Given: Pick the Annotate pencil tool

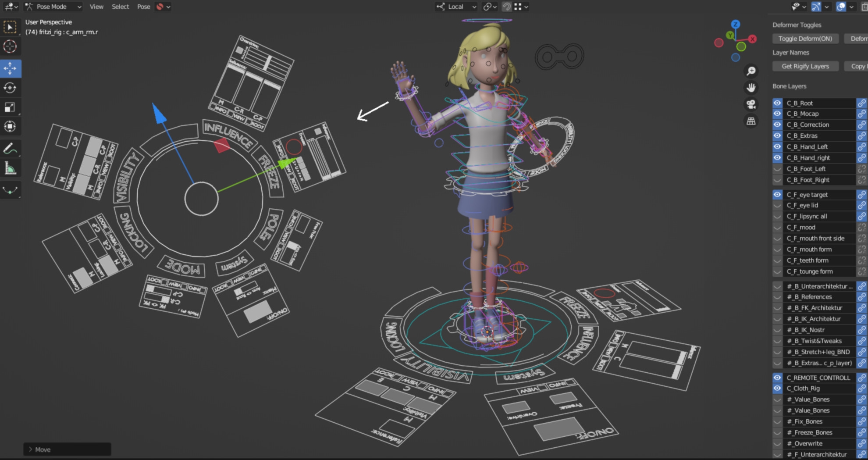Looking at the screenshot, I should (x=10, y=149).
